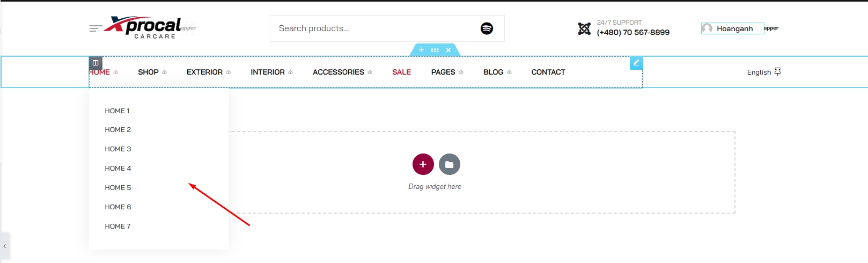Open the CONTACT page link

coord(548,72)
